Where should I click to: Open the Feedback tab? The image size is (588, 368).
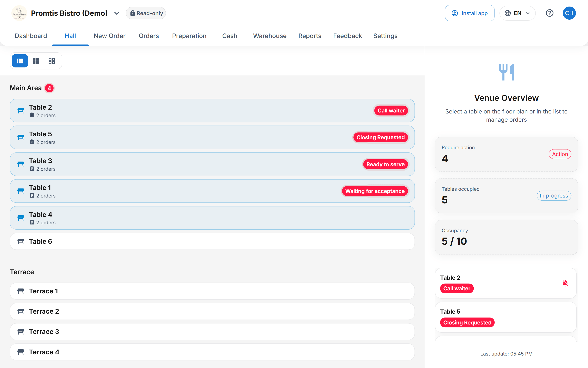pos(347,36)
